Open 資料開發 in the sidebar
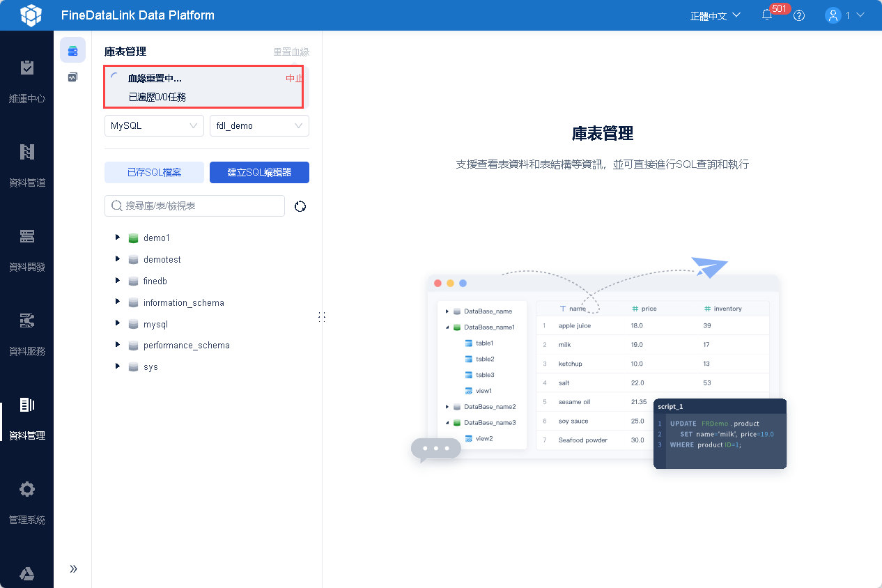Image resolution: width=882 pixels, height=588 pixels. [x=27, y=250]
